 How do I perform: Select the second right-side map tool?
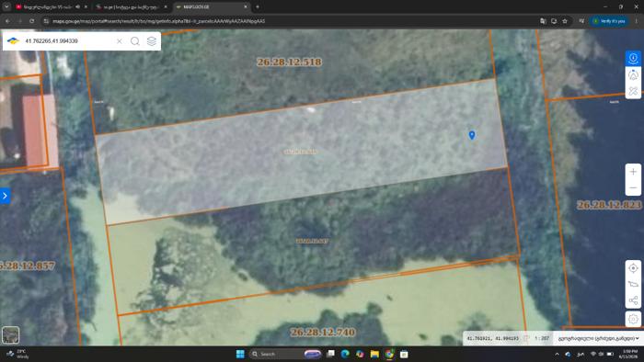[633, 75]
